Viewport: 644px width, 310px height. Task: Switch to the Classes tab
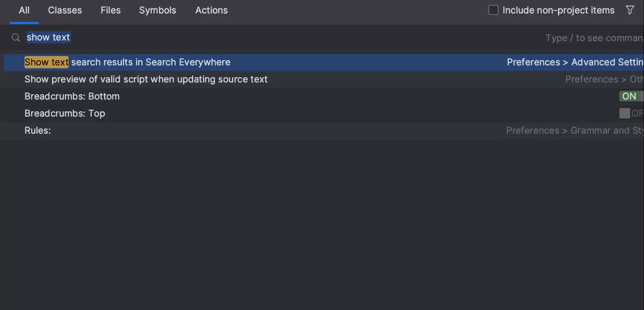point(65,10)
